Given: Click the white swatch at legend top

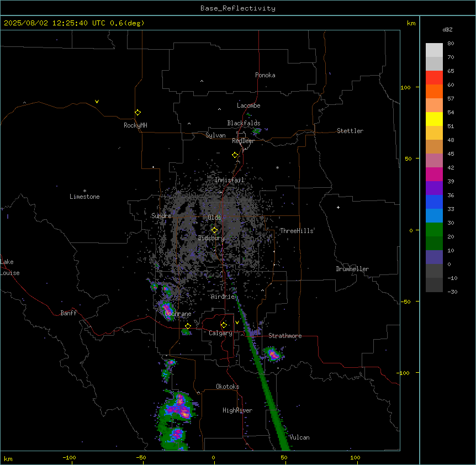Looking at the screenshot, I should [x=434, y=50].
